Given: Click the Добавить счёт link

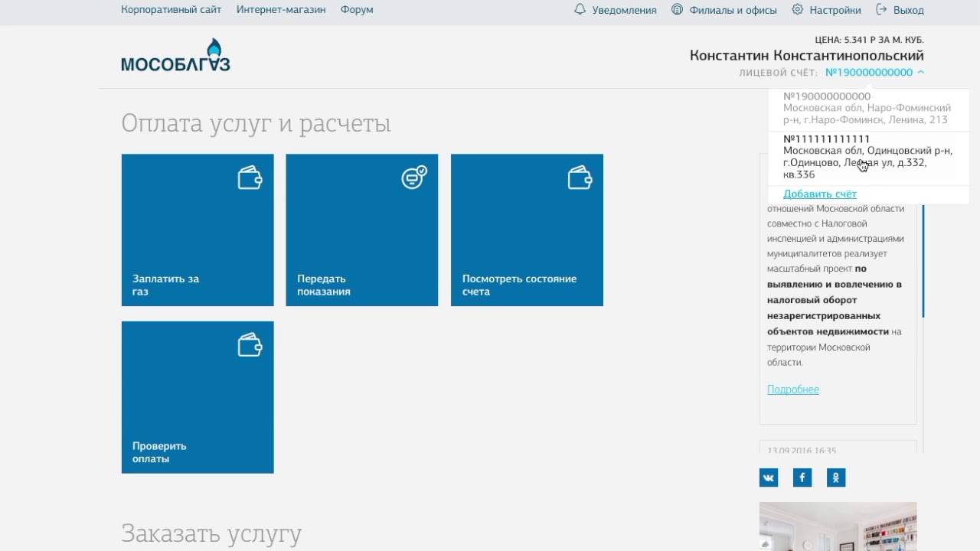Looking at the screenshot, I should (x=819, y=194).
